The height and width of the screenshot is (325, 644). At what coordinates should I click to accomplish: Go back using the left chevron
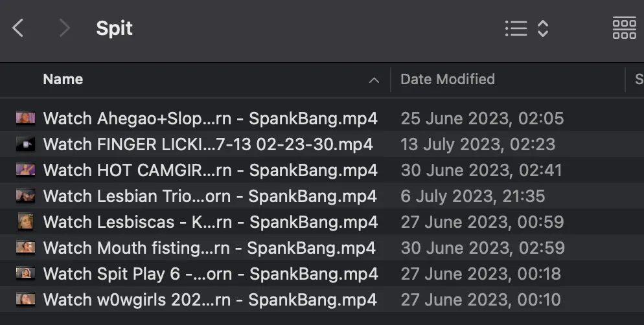click(17, 28)
